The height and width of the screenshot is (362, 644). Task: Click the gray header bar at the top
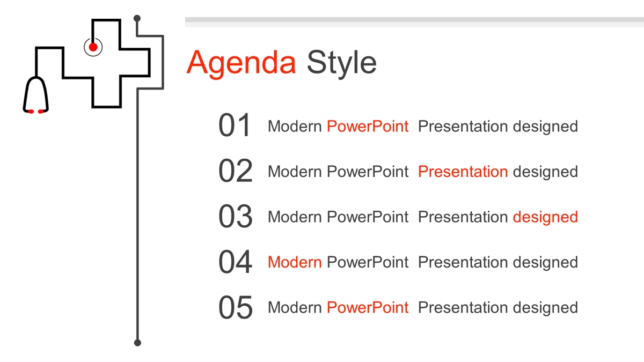click(414, 21)
